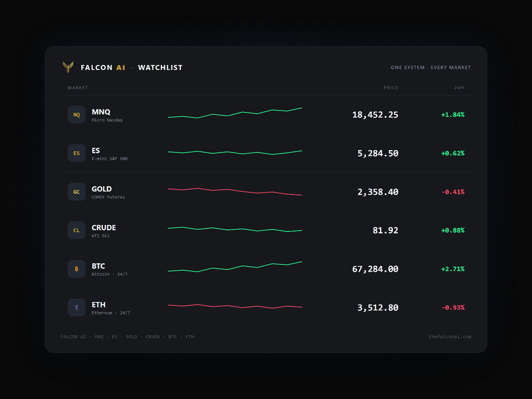
Task: Select the ES badge icon
Action: pyautogui.click(x=76, y=153)
